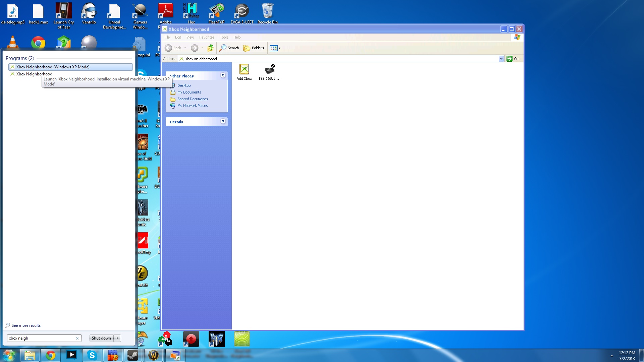This screenshot has height=362, width=644.
Task: Click the Windows Start orb
Action: point(9,355)
